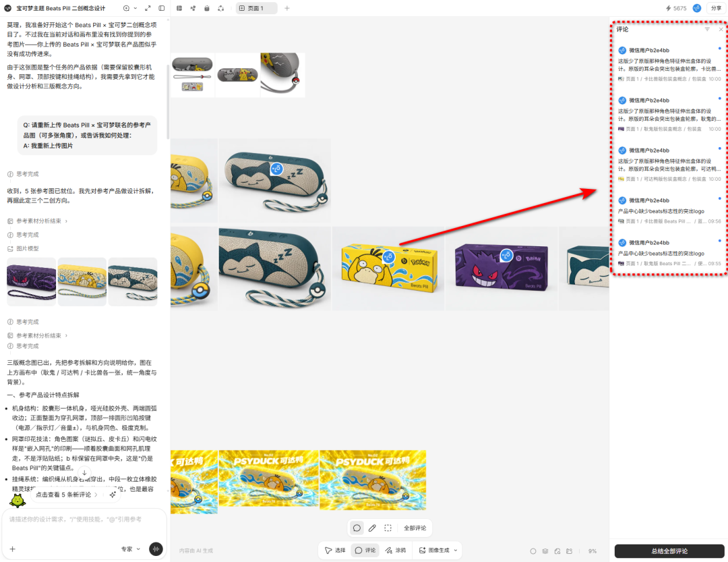Click 总结全部评论 button
Screen dimensions: 728x562
(x=669, y=551)
